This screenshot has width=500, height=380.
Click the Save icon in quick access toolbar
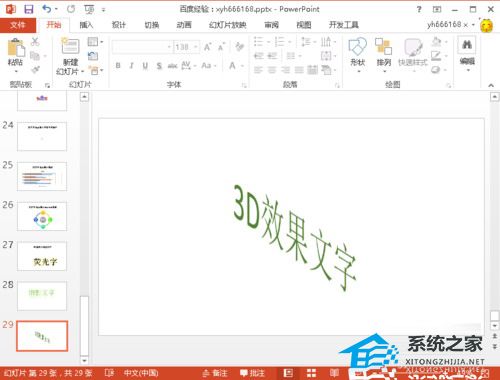(29, 9)
